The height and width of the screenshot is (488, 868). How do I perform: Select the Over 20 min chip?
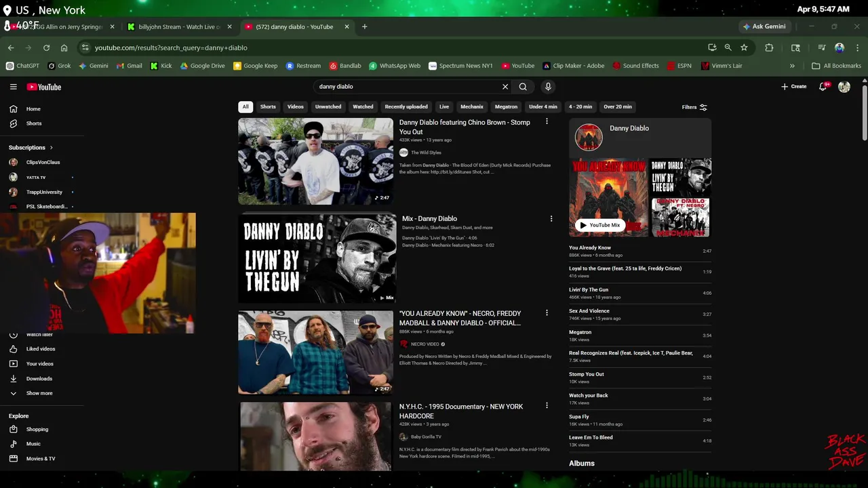[x=618, y=106]
